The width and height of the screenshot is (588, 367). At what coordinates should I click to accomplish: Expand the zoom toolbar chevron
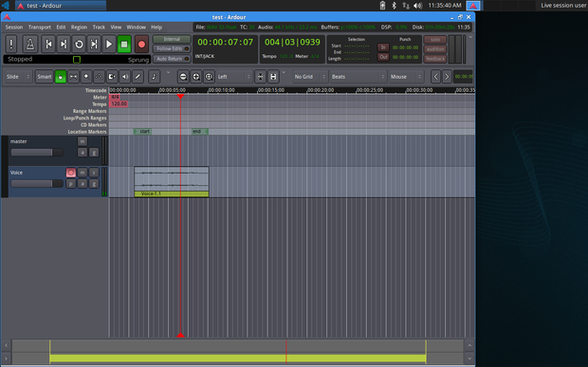pos(284,72)
